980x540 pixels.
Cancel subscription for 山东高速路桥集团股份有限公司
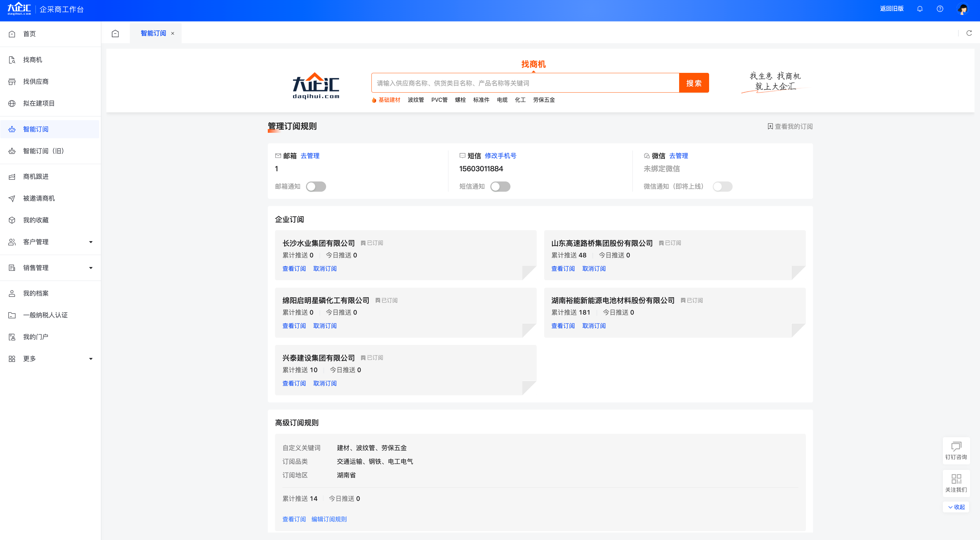tap(594, 269)
